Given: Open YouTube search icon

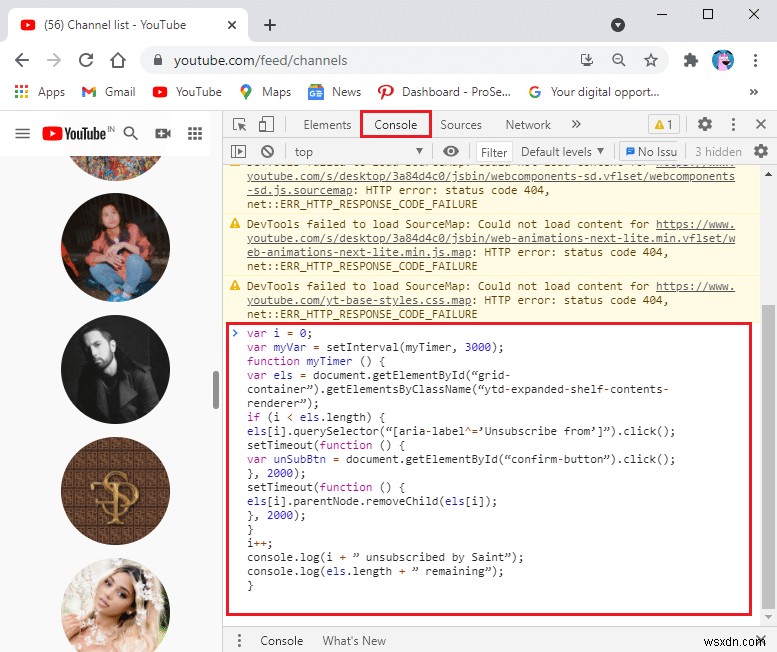Looking at the screenshot, I should click(130, 133).
